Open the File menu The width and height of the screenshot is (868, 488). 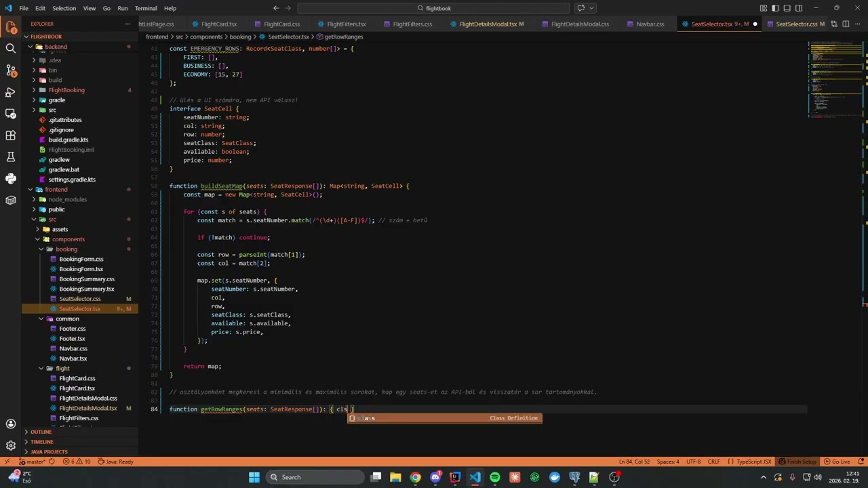[x=24, y=8]
